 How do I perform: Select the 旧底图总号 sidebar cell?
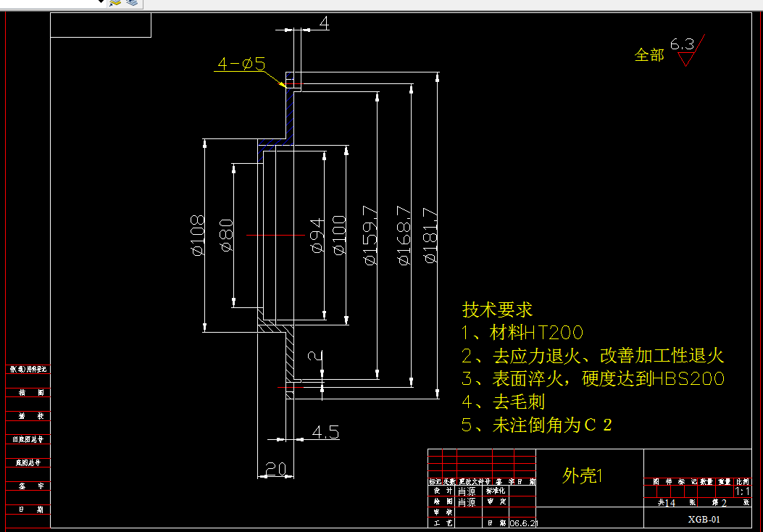point(28,439)
